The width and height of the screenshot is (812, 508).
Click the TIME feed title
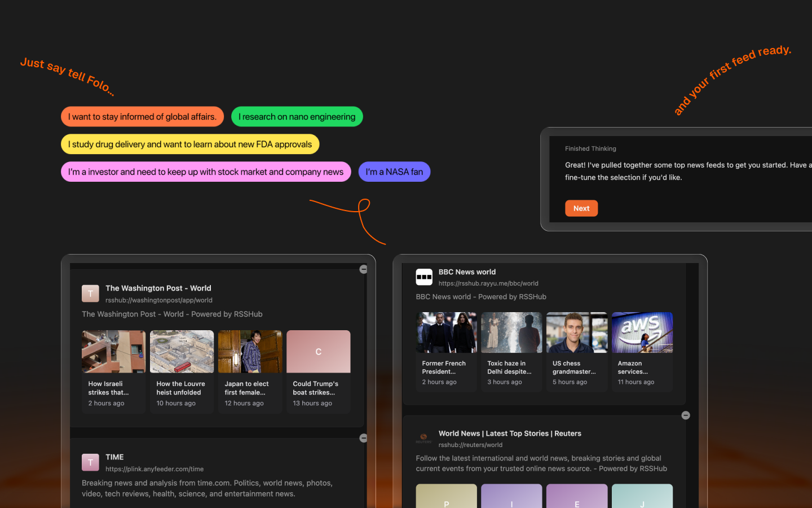[x=114, y=457]
